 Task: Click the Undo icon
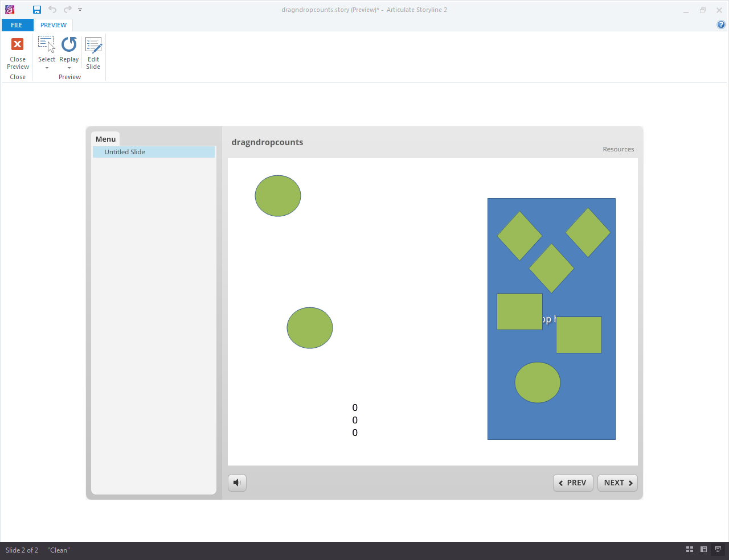pyautogui.click(x=51, y=9)
